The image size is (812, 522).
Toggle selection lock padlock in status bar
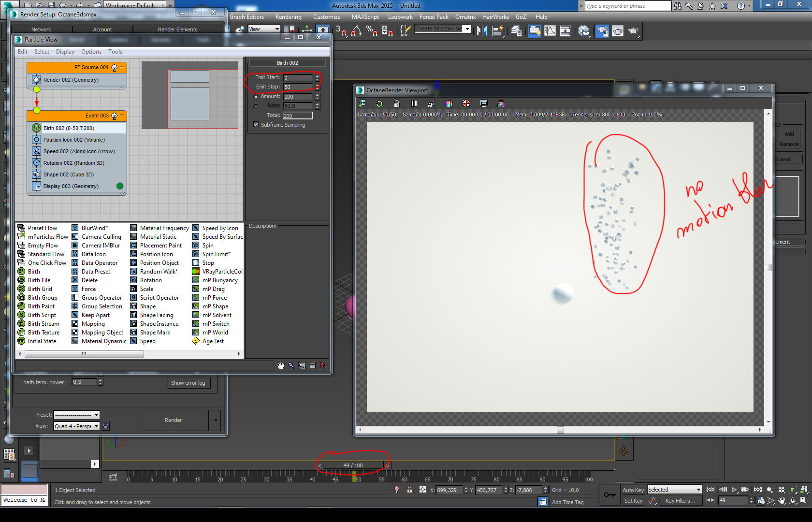[409, 490]
